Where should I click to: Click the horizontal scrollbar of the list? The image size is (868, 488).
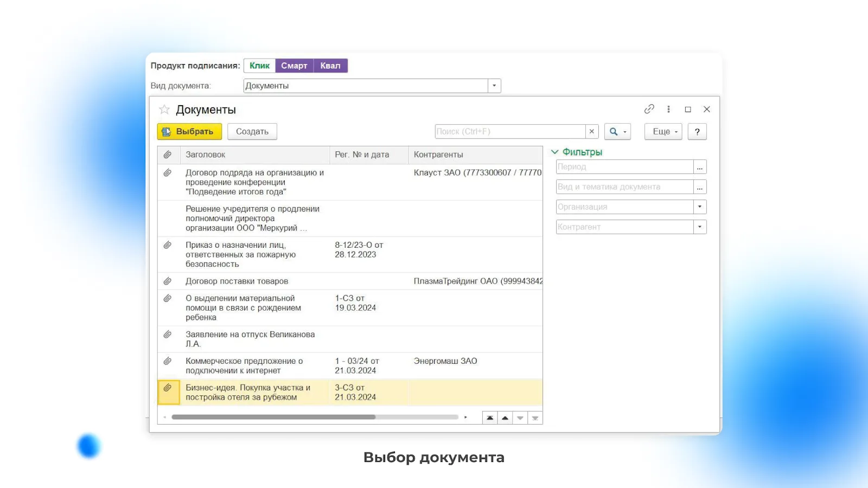click(x=273, y=417)
